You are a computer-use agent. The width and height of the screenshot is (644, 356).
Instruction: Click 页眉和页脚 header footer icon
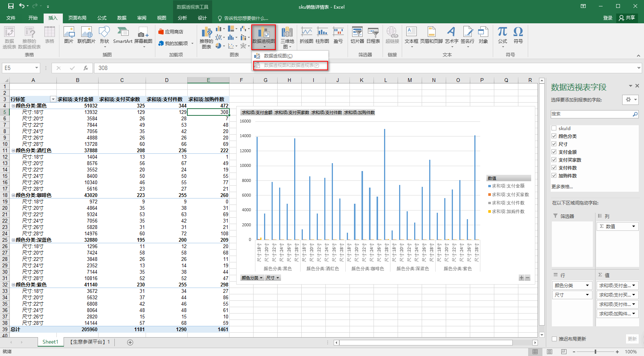click(431, 35)
